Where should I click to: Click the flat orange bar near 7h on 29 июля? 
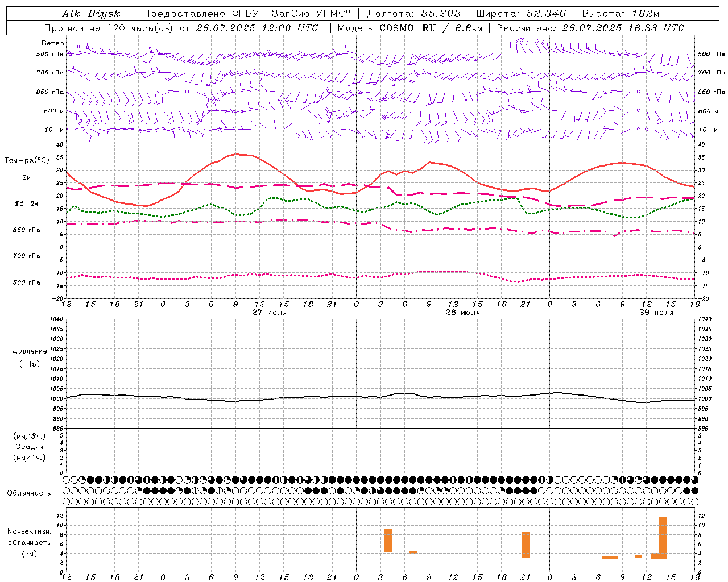pyautogui.click(x=610, y=558)
